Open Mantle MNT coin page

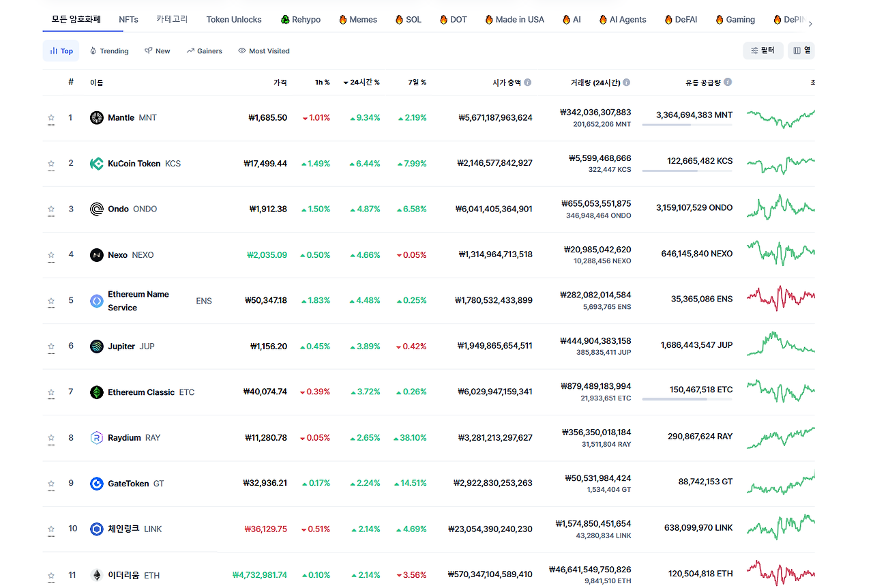tap(132, 118)
